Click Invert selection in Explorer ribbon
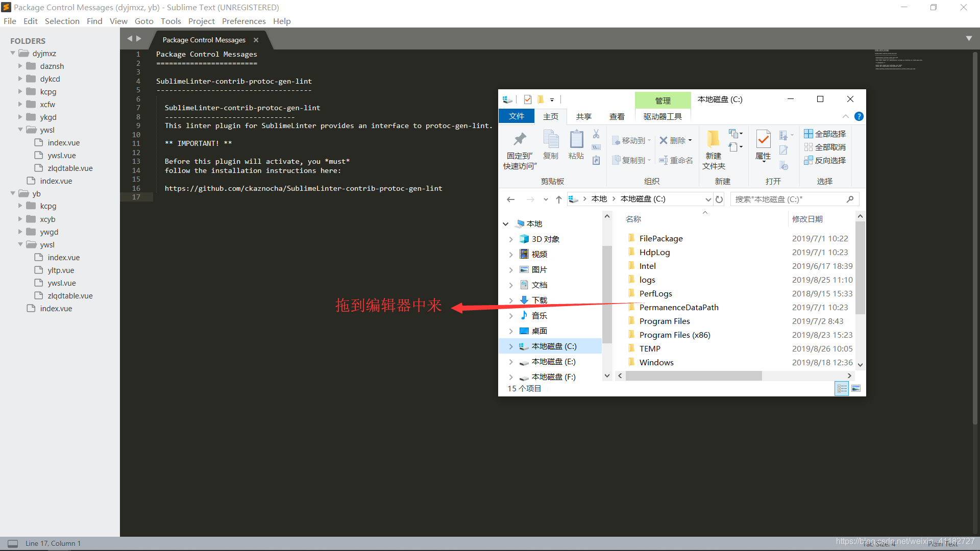 [x=825, y=160]
